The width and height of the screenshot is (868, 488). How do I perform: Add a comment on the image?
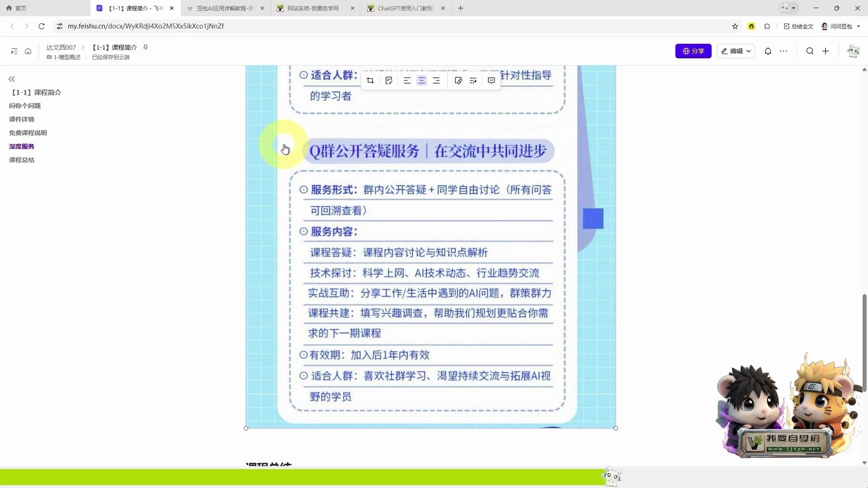click(x=491, y=80)
